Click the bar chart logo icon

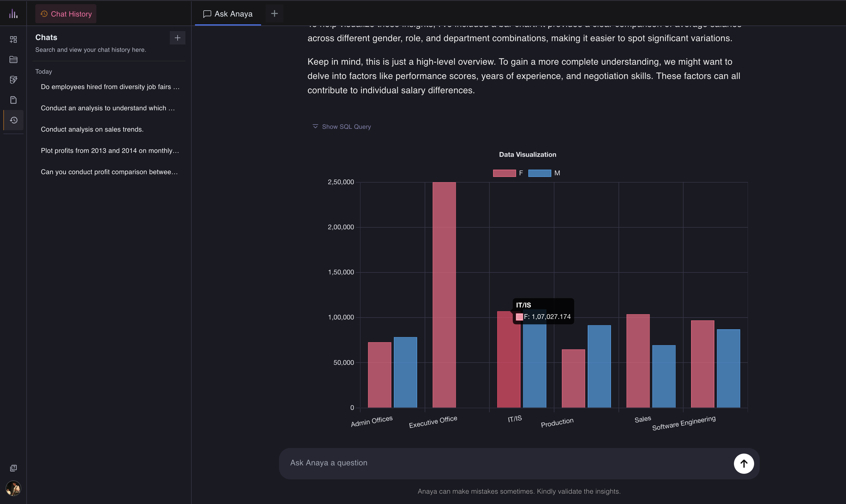[x=13, y=14]
